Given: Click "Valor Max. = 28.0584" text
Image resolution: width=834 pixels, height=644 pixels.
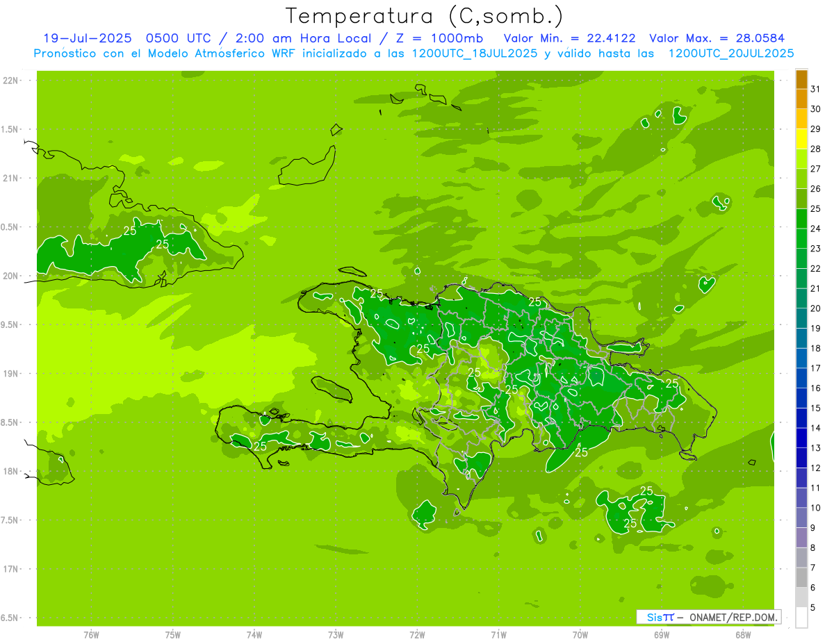Looking at the screenshot, I should 717,38.
